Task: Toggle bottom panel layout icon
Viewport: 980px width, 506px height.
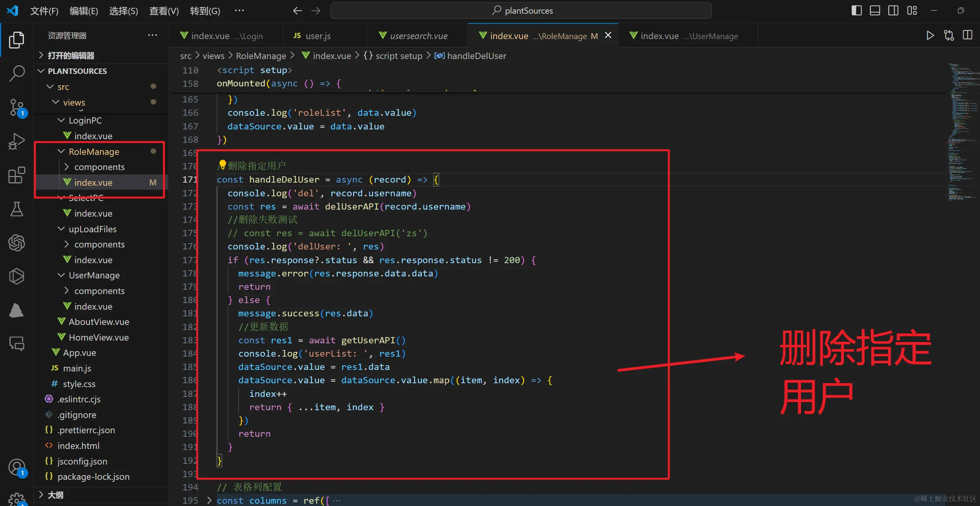Action: pos(875,11)
